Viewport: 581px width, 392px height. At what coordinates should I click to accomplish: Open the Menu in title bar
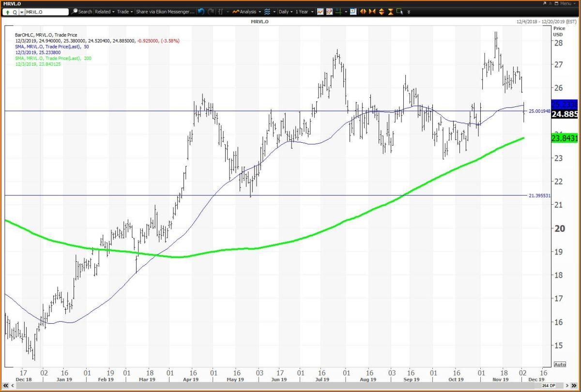coord(565,3)
